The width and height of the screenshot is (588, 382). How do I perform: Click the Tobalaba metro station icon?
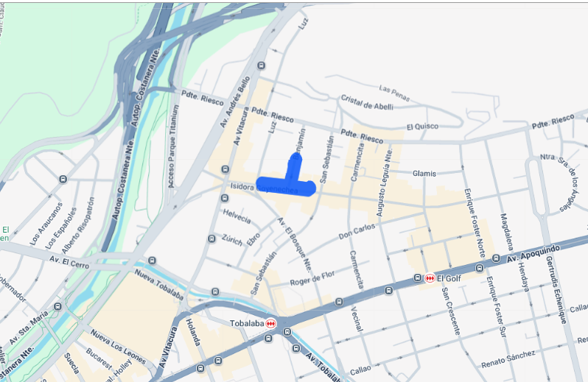coord(270,323)
